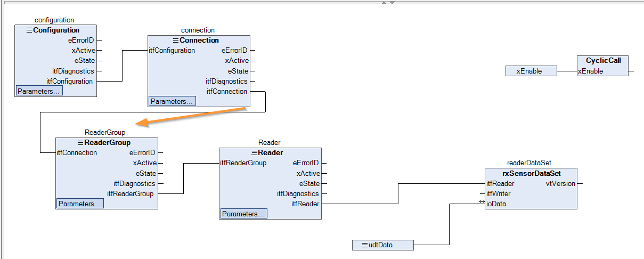Viewport: 644px width, 259px height.
Task: Click the 'connection' instance name label
Action: [x=198, y=30]
